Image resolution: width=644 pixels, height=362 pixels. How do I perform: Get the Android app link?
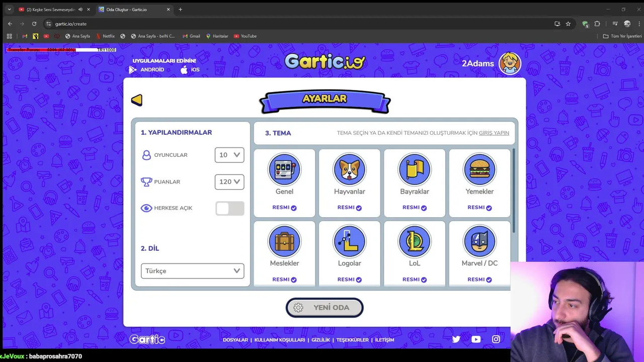click(146, 70)
